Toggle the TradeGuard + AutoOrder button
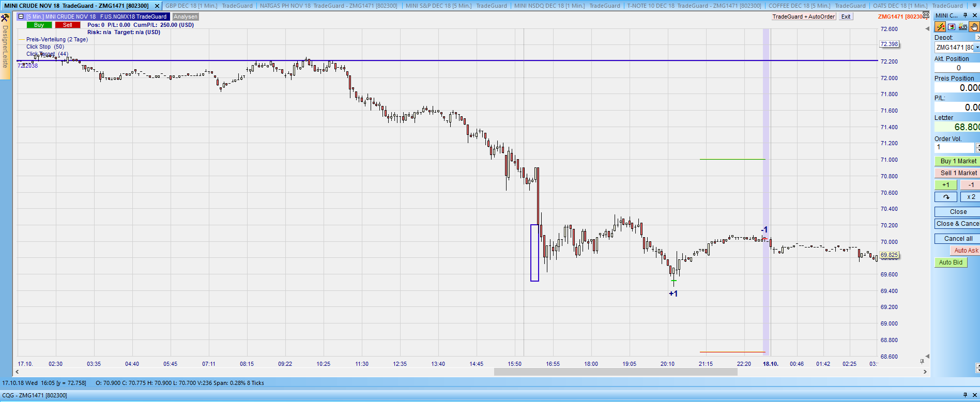The width and height of the screenshot is (980, 402). 803,17
